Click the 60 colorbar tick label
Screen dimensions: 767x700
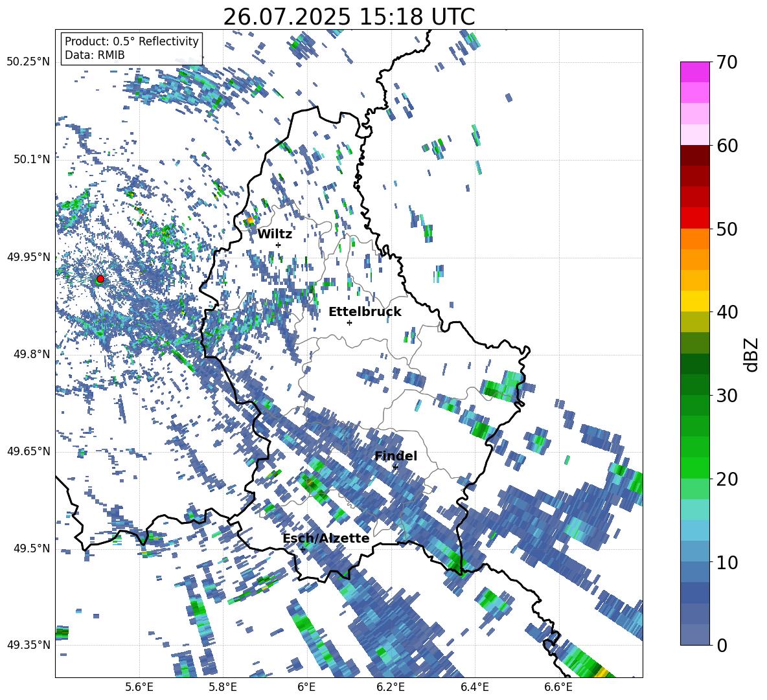click(727, 146)
